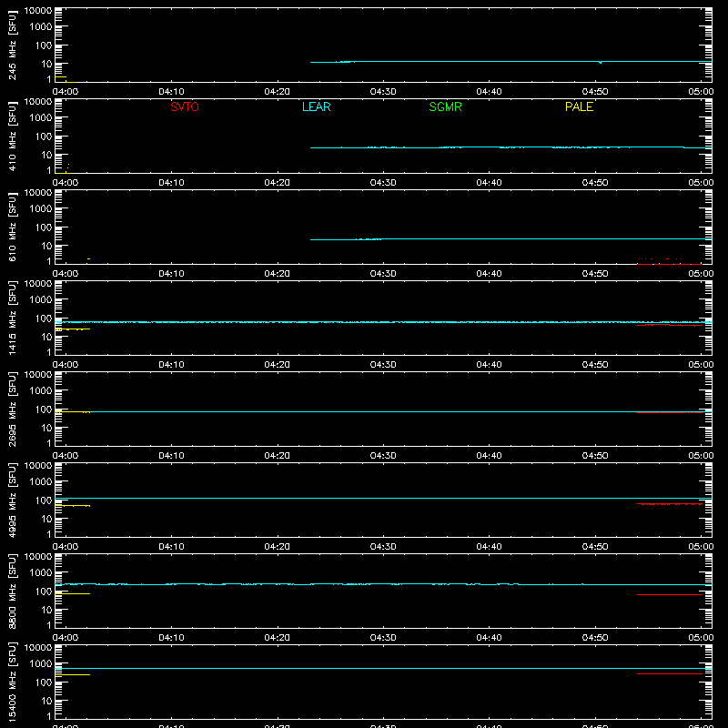Click the 04:30 label under the 245 MHz plot

pyautogui.click(x=383, y=92)
